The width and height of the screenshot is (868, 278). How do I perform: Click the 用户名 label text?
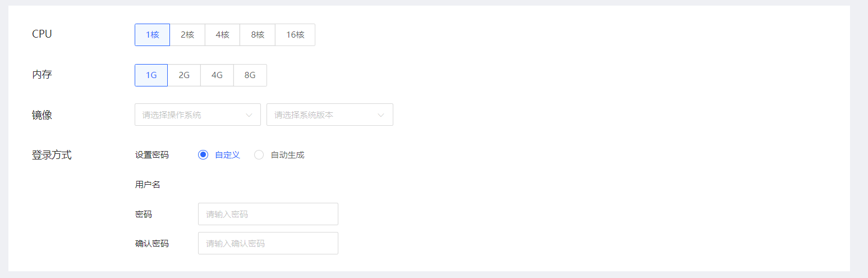coord(148,184)
